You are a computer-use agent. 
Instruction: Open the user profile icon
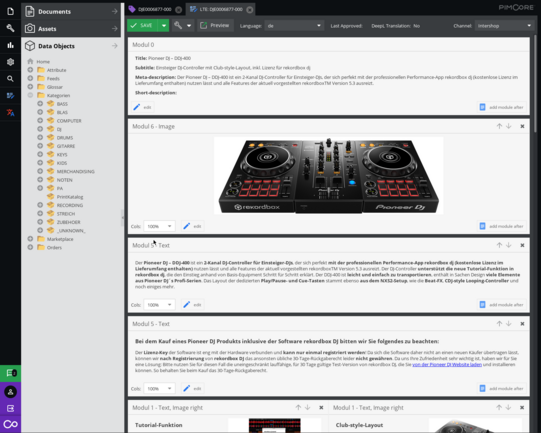(x=10, y=392)
